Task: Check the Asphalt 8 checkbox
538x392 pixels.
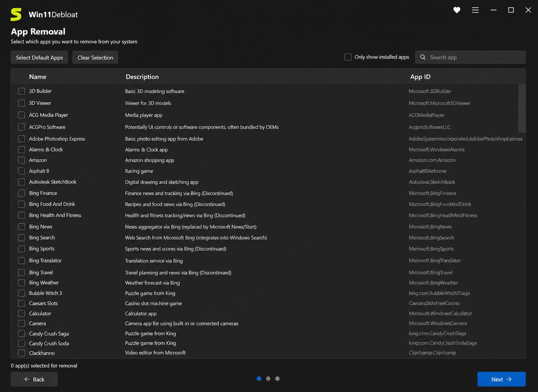Action: click(22, 171)
